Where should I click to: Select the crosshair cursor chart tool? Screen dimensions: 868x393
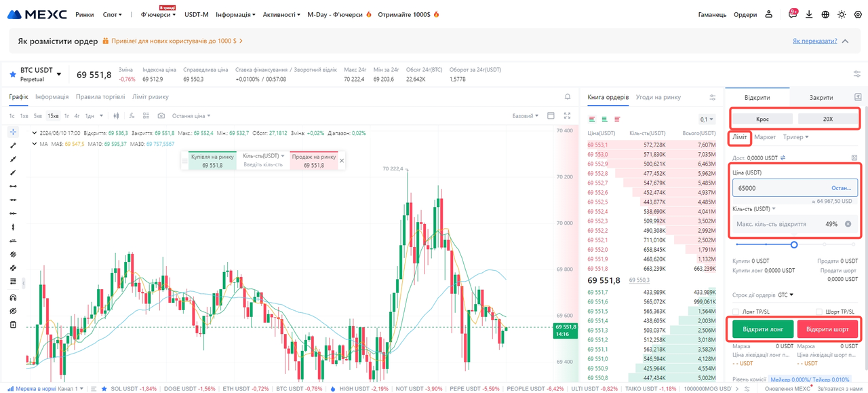pos(13,131)
